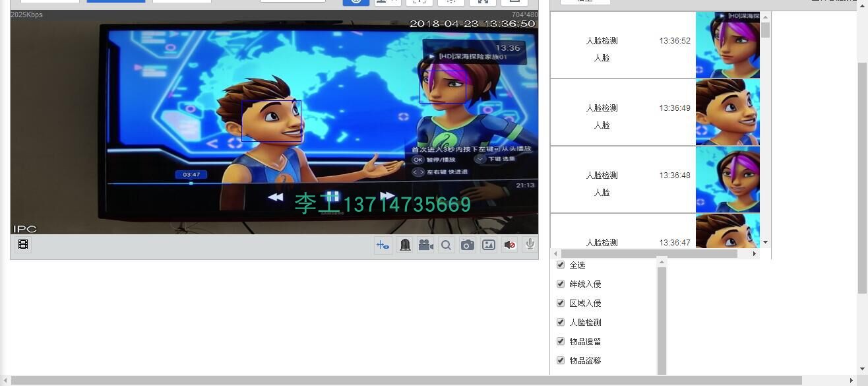Screen dimensions: 868x386
Task: Toggle the muted speaker icon
Action: tap(510, 245)
